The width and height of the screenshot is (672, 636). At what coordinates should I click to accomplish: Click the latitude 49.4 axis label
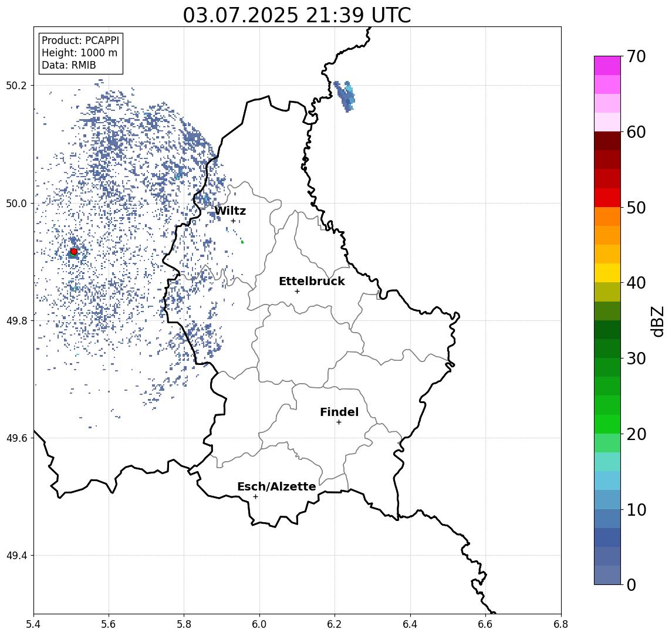pyautogui.click(x=16, y=556)
